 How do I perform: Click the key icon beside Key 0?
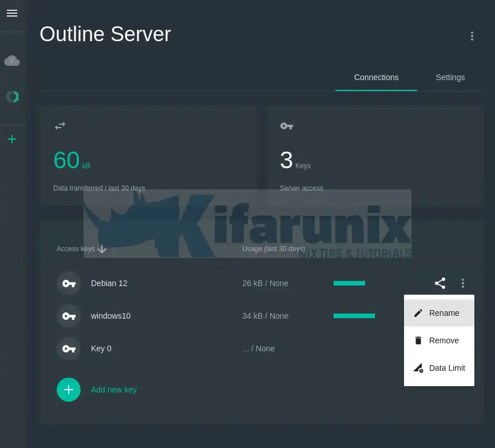[69, 348]
